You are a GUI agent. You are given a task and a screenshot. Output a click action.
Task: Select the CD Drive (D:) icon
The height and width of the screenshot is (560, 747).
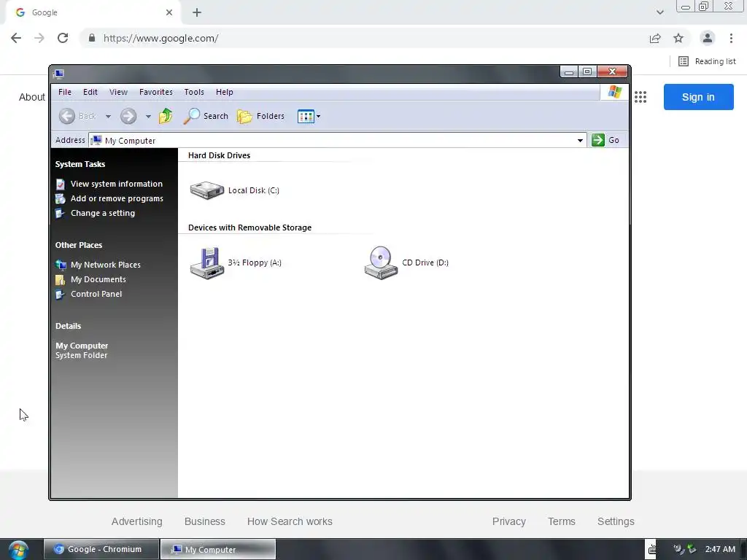pos(381,262)
